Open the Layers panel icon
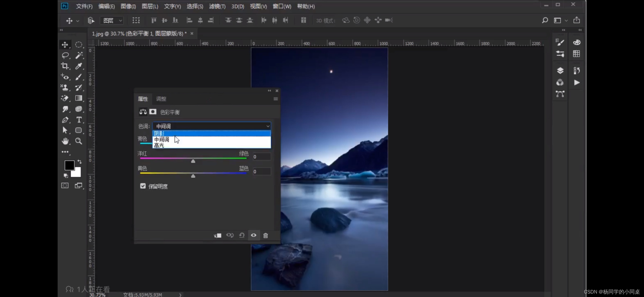644x297 pixels. click(x=560, y=71)
